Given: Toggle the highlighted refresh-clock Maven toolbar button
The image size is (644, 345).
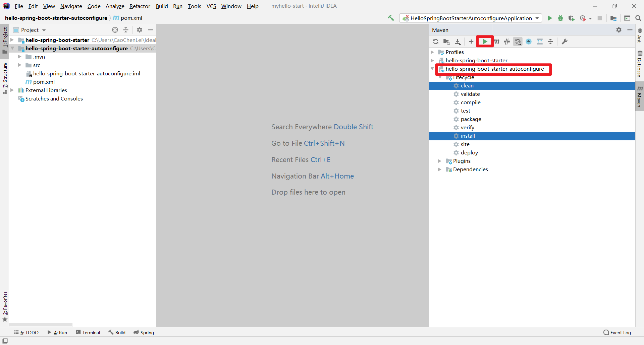Looking at the screenshot, I should click(518, 42).
